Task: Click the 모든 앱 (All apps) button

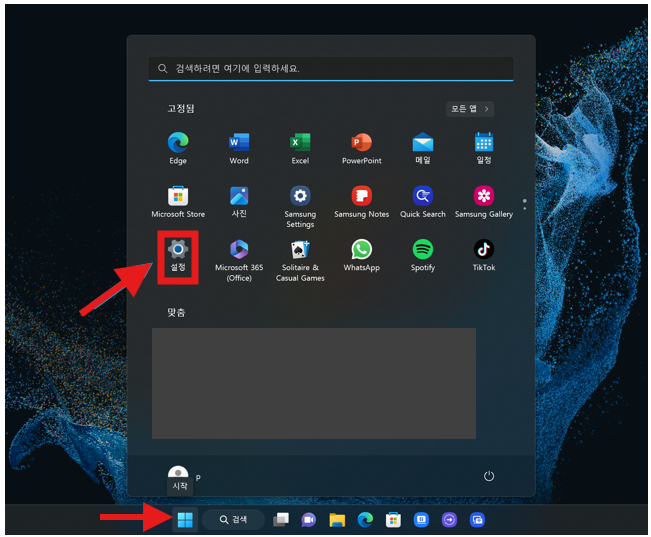Action: 470,109
